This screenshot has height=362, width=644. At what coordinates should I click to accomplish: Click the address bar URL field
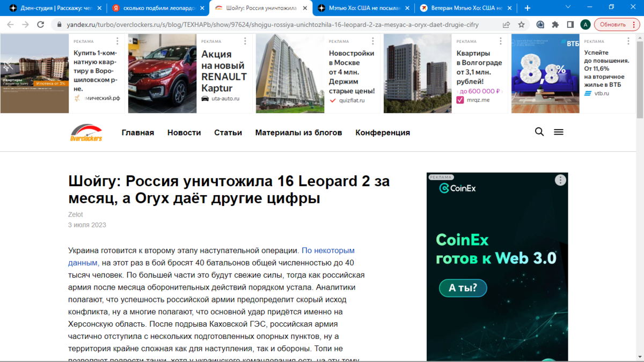(273, 25)
